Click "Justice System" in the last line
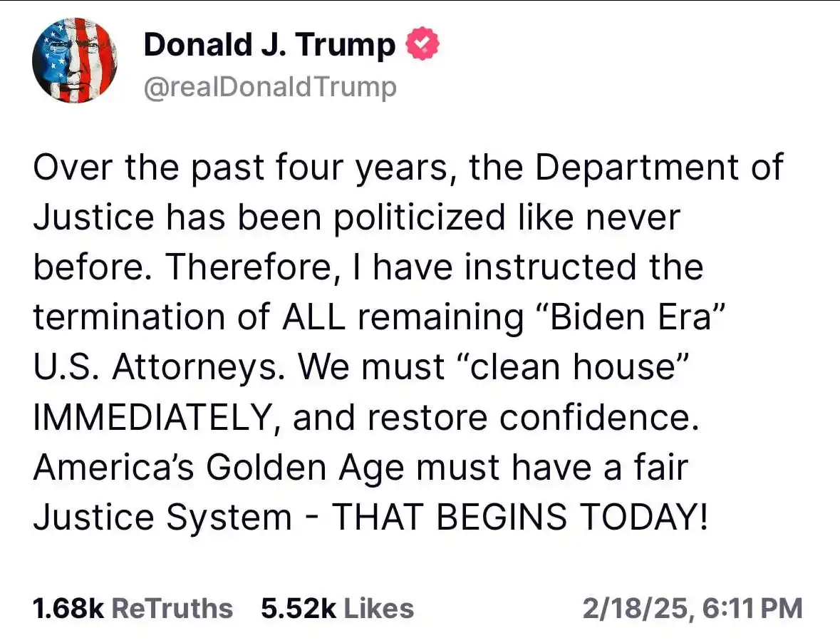The image size is (840, 643). pyautogui.click(x=162, y=518)
